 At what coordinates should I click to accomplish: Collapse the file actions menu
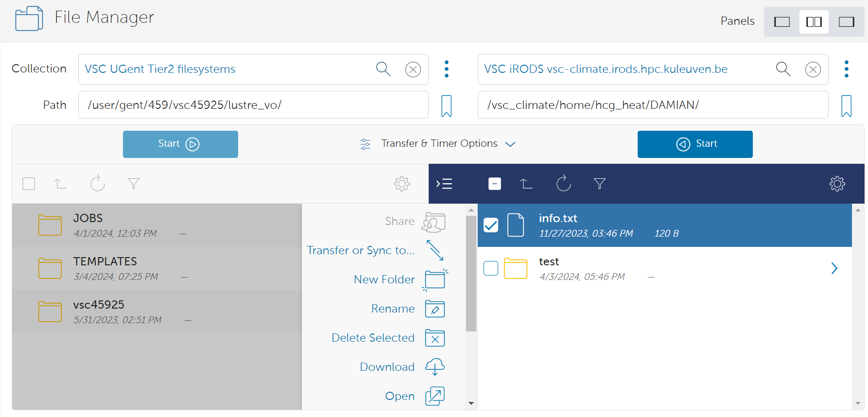(444, 184)
